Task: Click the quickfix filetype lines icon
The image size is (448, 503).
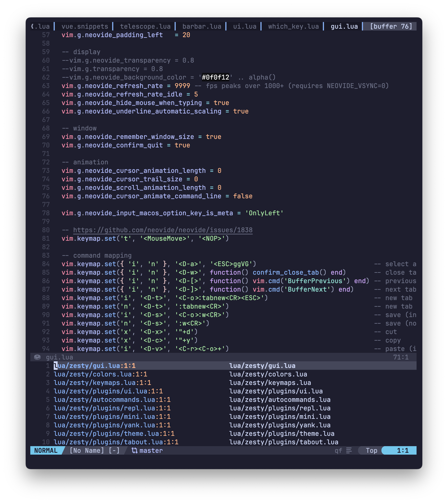Action: [x=349, y=450]
